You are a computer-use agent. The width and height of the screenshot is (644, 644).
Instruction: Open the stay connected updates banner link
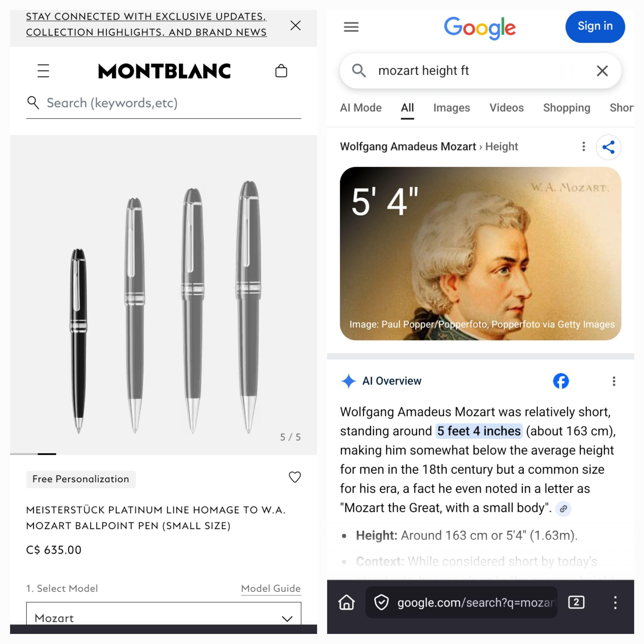pos(146,24)
